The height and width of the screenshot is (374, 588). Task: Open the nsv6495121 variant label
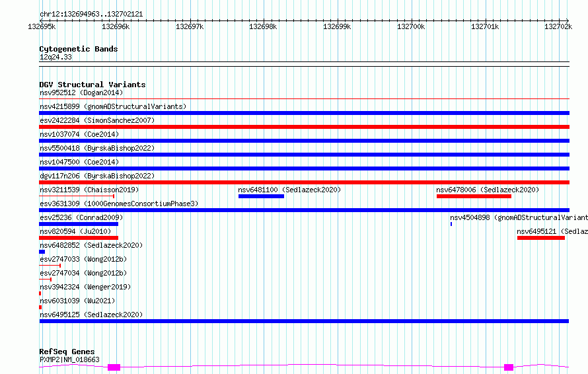[x=552, y=231]
